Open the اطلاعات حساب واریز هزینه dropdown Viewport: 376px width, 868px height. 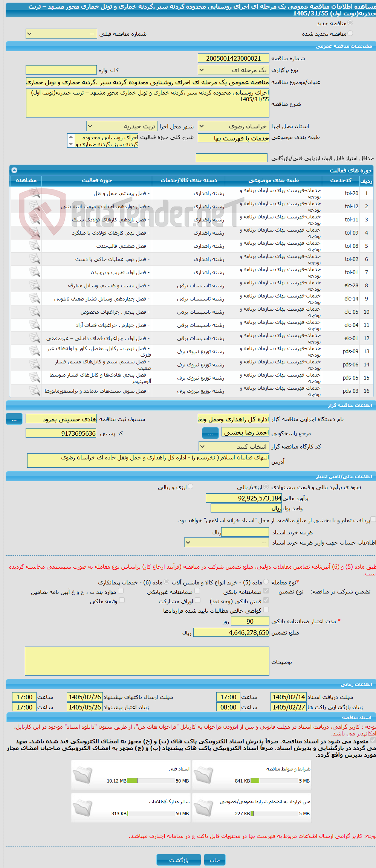pos(227,543)
